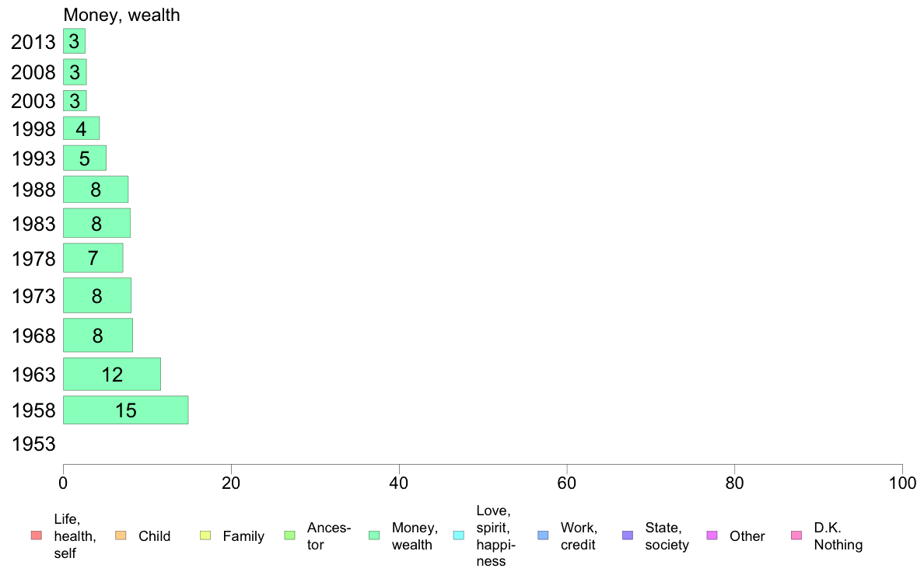Click the Work, credit legend swatch

543,535
